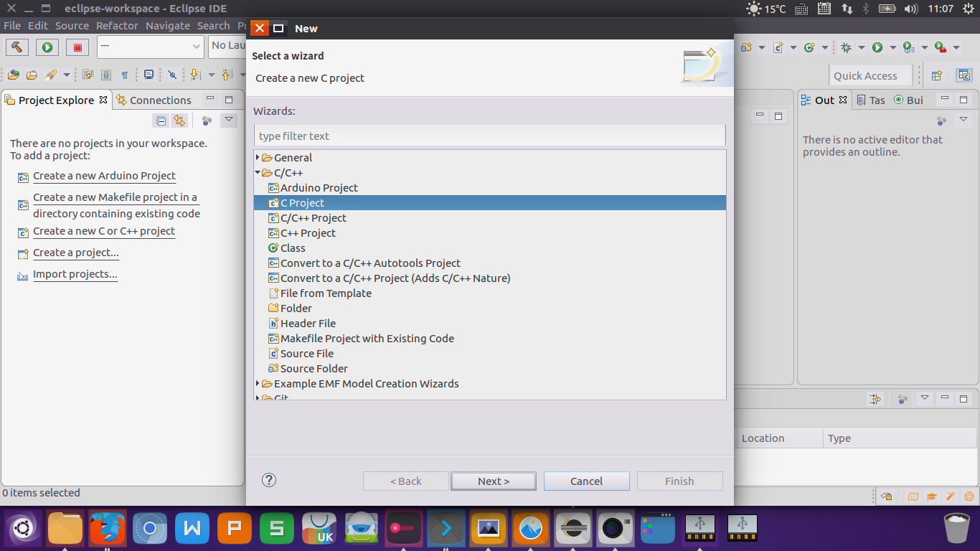The width and height of the screenshot is (980, 551).
Task: Open the Navigate menu
Action: [x=168, y=26]
